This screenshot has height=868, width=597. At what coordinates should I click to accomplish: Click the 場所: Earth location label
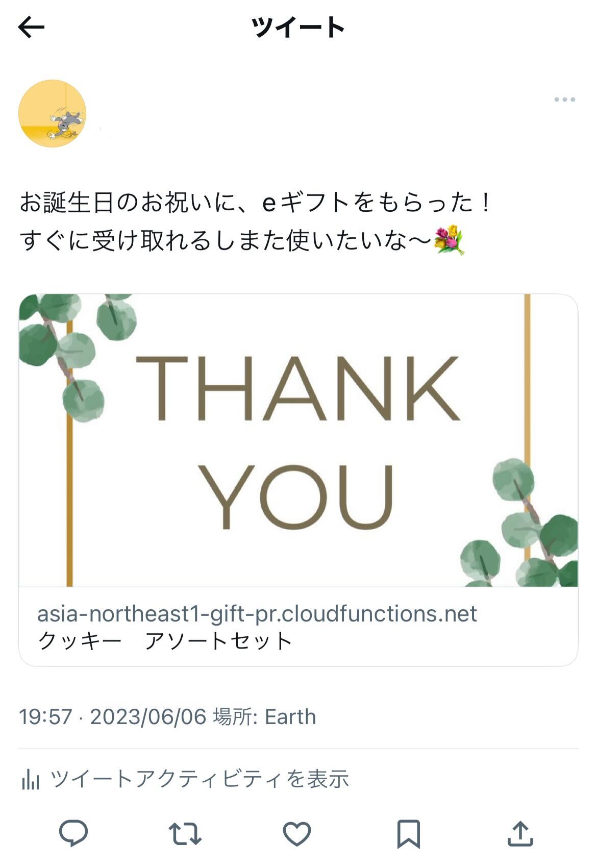point(264,717)
